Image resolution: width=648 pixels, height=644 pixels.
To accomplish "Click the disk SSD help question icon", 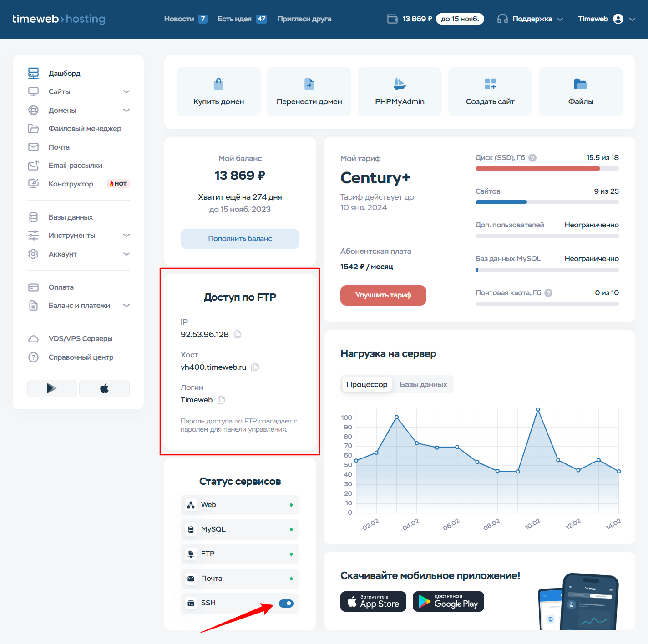I will [x=532, y=158].
